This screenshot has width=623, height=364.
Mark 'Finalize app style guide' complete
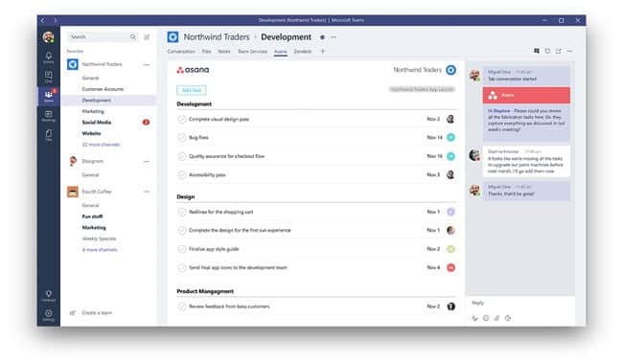pyautogui.click(x=182, y=249)
